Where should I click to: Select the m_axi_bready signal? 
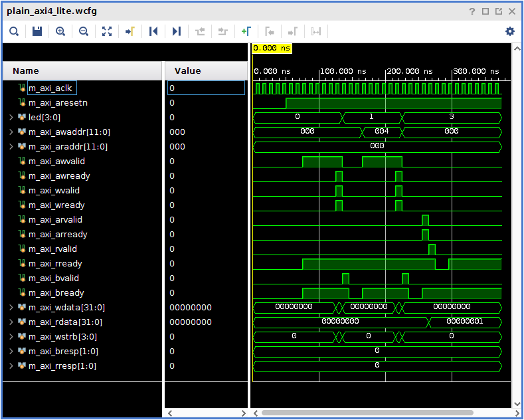(x=56, y=293)
